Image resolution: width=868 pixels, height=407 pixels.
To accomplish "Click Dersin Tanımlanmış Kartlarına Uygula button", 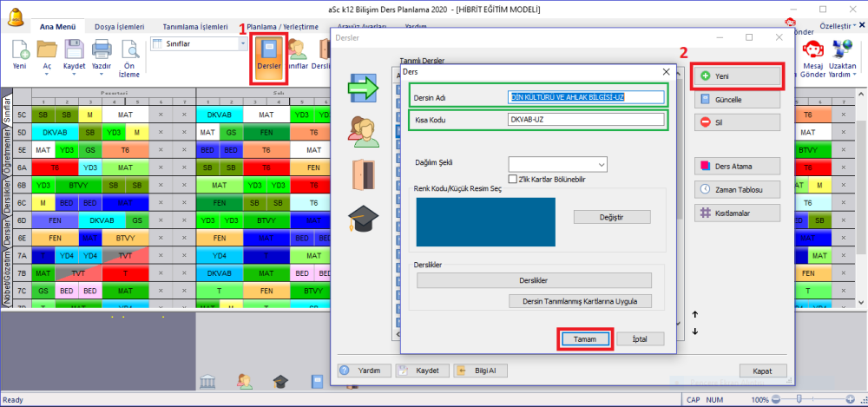I will [580, 302].
